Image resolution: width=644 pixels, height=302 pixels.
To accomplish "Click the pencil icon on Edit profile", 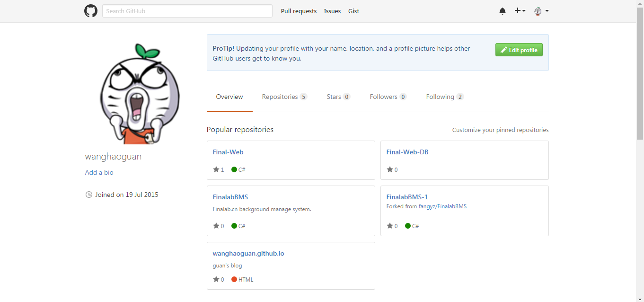I will 504,49.
